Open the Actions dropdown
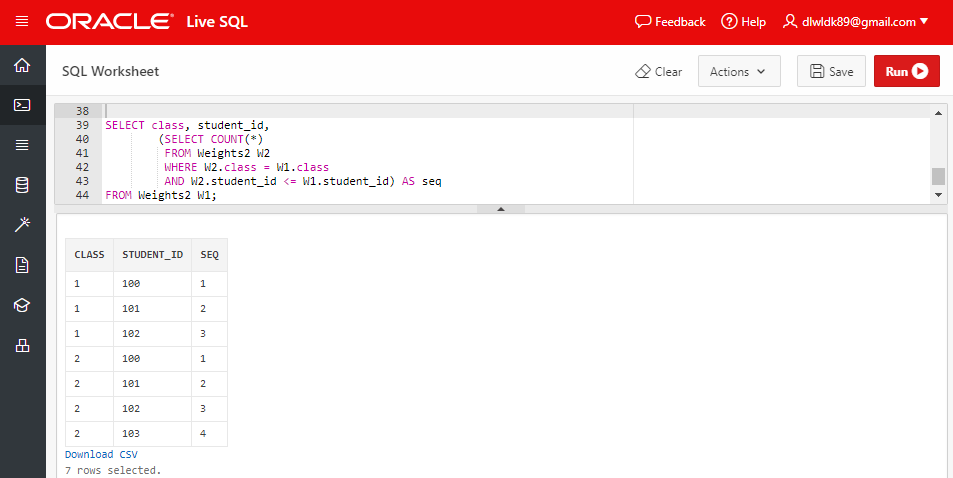953x478 pixels. 739,71
